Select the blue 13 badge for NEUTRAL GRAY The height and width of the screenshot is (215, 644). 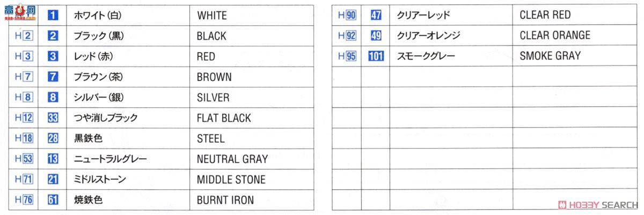pyautogui.click(x=53, y=159)
